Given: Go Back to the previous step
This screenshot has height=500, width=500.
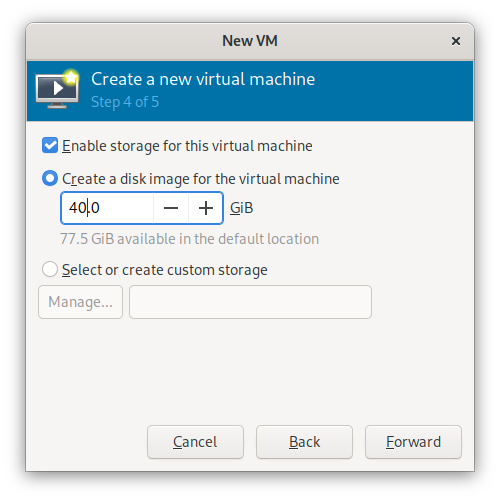Looking at the screenshot, I should 304,442.
